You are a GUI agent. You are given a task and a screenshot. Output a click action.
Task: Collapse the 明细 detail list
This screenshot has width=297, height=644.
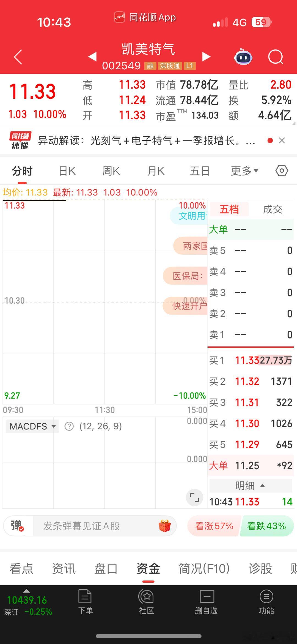click(251, 486)
